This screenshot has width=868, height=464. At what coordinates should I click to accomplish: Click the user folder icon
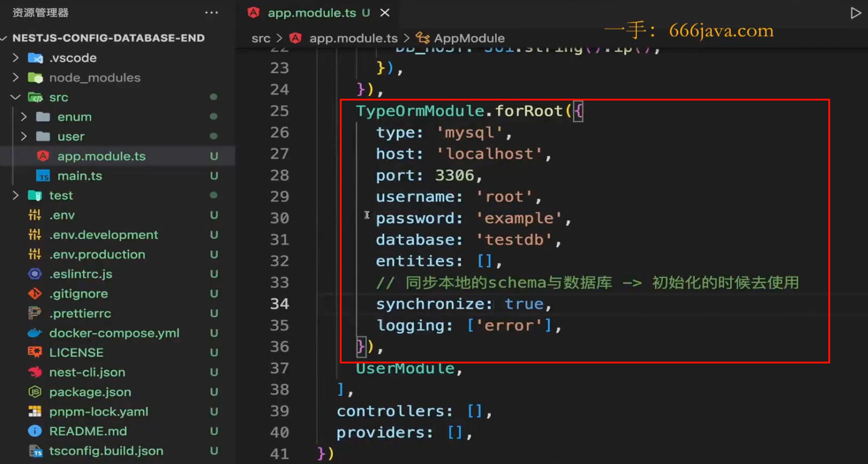[43, 136]
